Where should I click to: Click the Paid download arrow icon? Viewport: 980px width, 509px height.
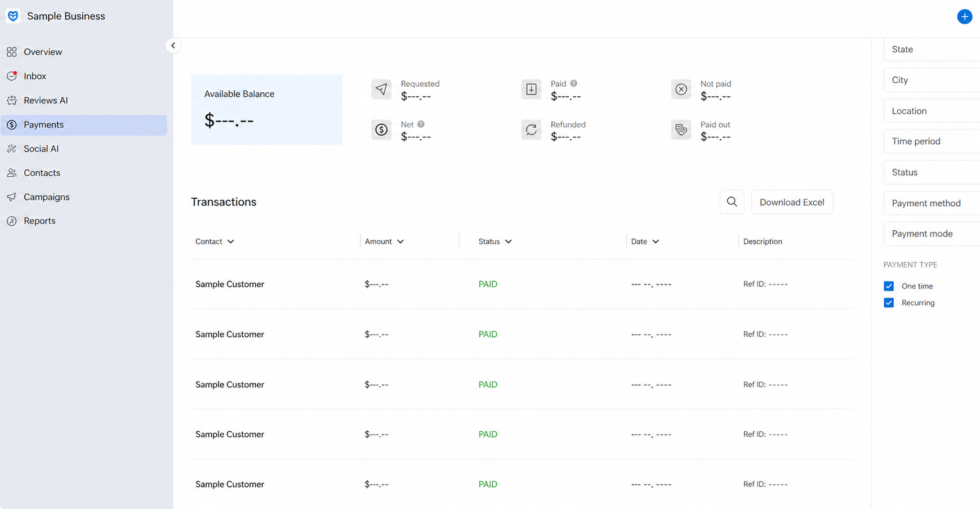coord(531,89)
